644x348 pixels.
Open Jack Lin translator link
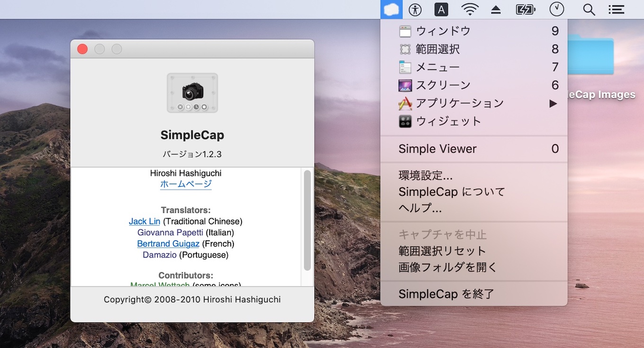(x=144, y=221)
